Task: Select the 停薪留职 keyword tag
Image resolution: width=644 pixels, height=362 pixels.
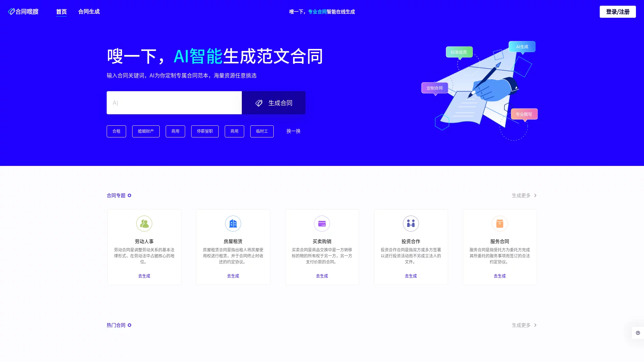Action: point(205,131)
